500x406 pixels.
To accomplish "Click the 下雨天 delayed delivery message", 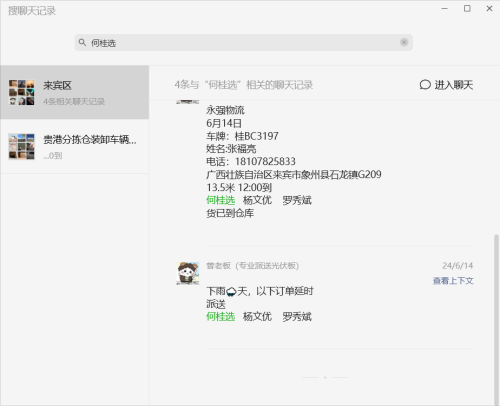I will pos(260,304).
